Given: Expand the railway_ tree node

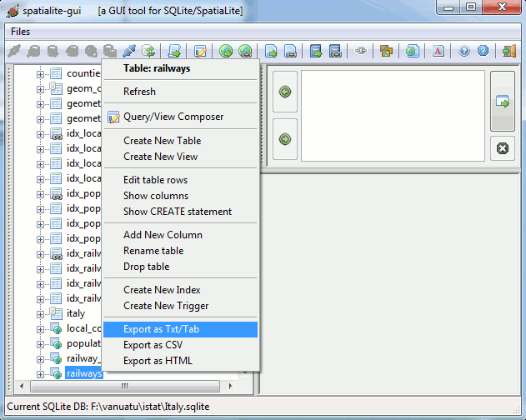Looking at the screenshot, I should 40,359.
